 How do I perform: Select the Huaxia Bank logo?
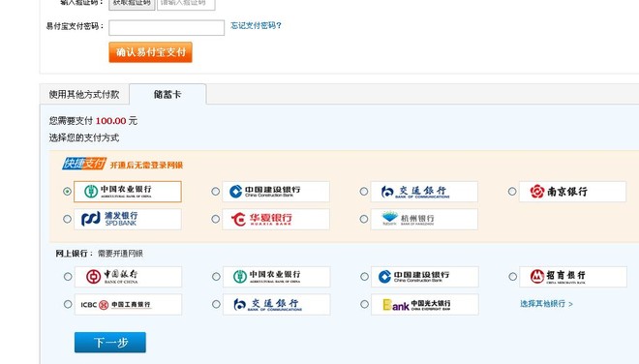[276, 220]
